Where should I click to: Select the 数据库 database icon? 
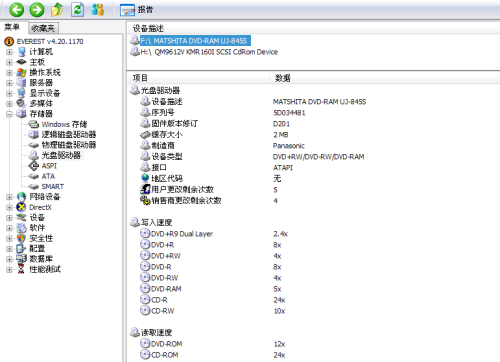coord(21,259)
